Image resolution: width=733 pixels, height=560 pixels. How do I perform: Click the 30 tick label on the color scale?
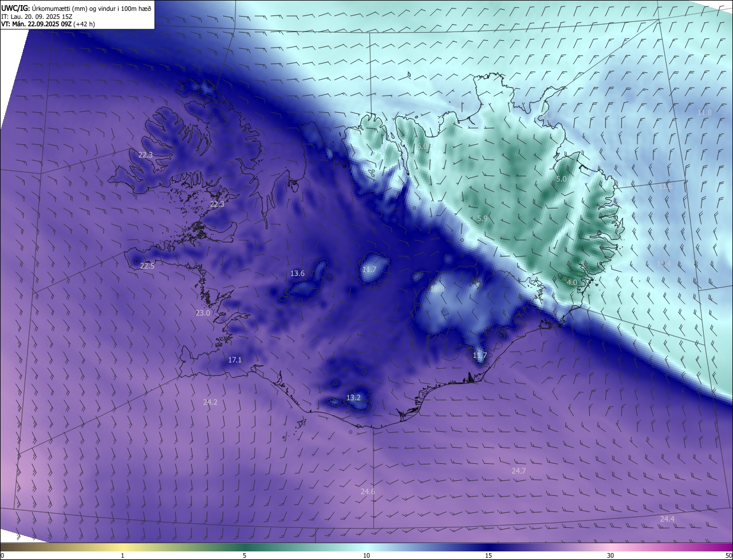[x=610, y=555]
